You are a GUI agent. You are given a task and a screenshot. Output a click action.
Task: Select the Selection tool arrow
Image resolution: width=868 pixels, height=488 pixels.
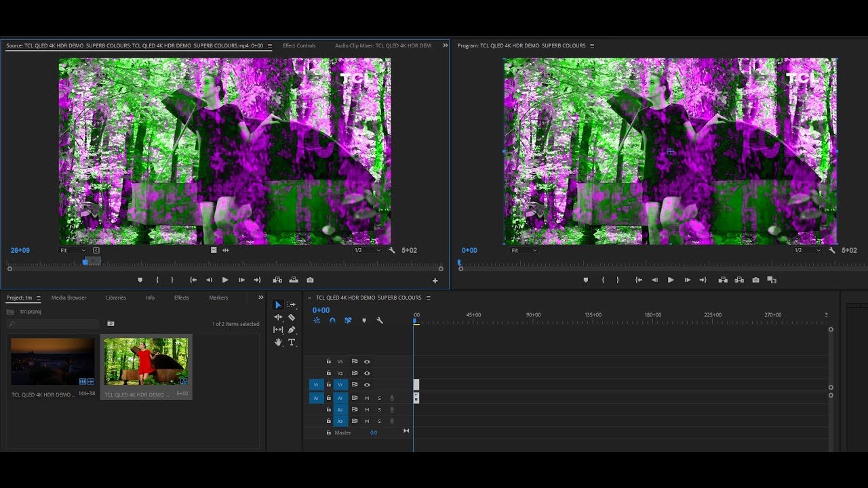tap(278, 305)
